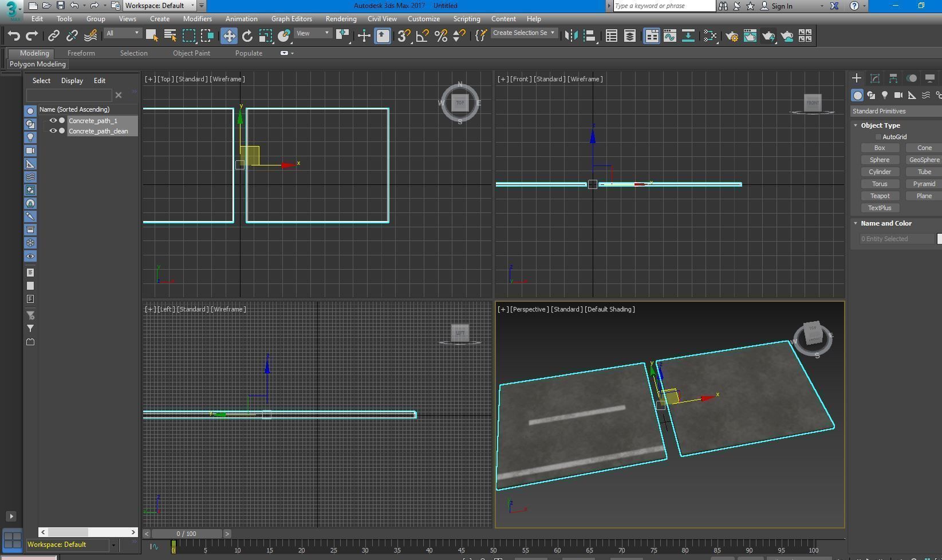Select Geometry category in Create panel
Viewport: 942px width, 560px height.
[x=857, y=95]
